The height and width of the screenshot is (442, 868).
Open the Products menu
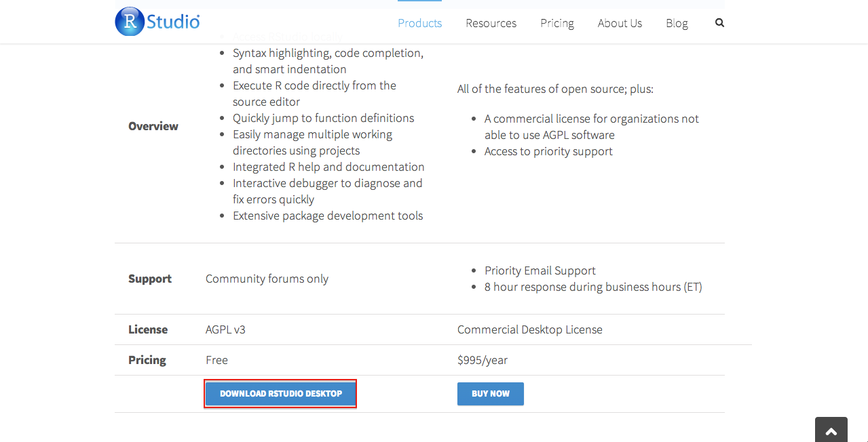[x=419, y=23]
